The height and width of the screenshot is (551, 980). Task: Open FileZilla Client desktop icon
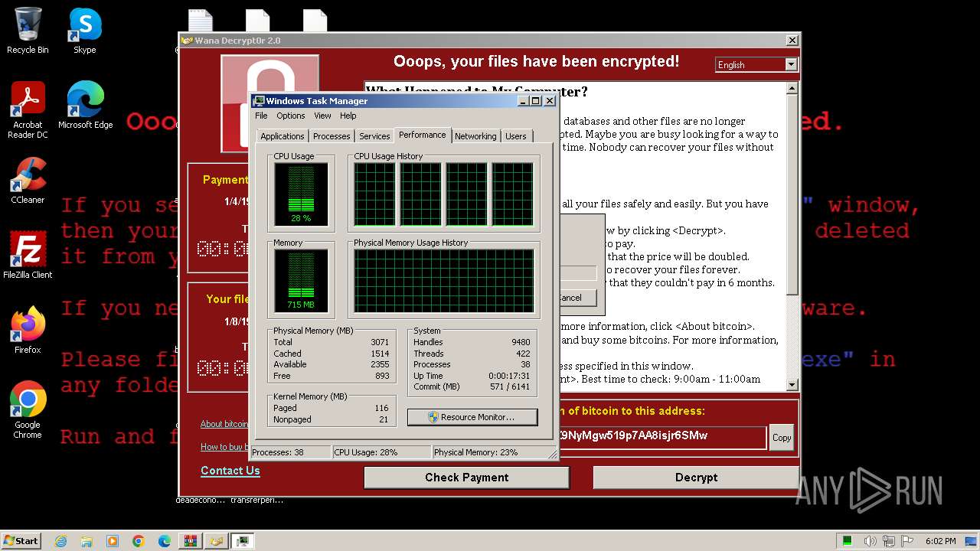[x=28, y=256]
